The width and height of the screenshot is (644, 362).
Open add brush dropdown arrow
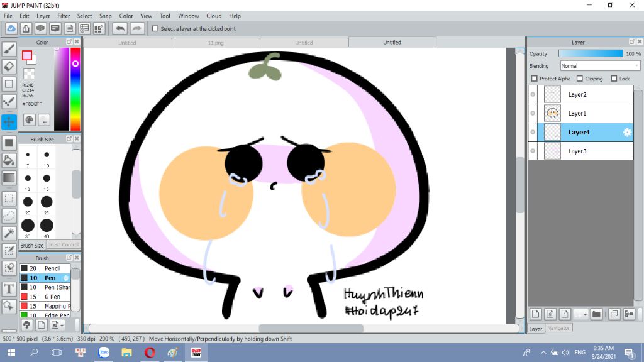click(62, 326)
